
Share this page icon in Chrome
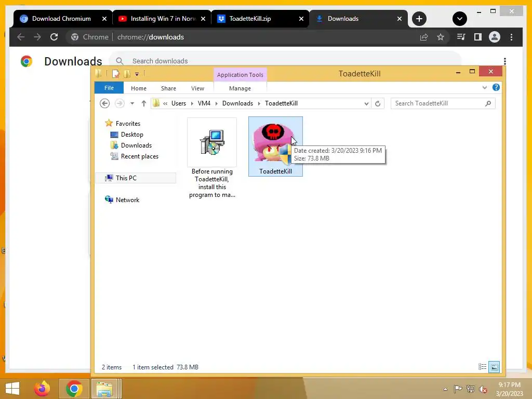424,37
